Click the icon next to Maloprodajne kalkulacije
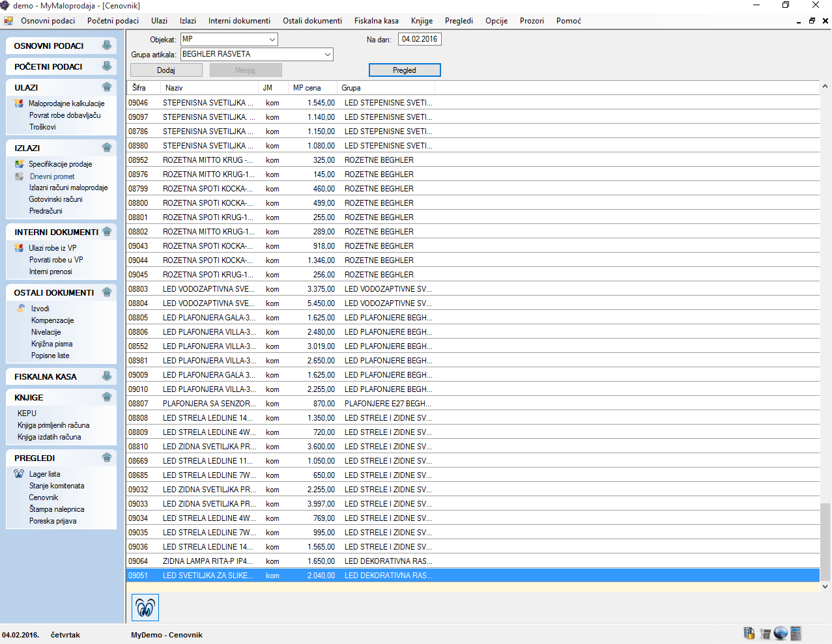 point(19,104)
